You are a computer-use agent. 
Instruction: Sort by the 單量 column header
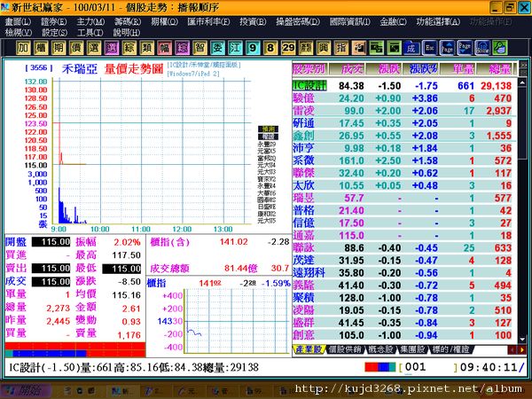[x=458, y=69]
